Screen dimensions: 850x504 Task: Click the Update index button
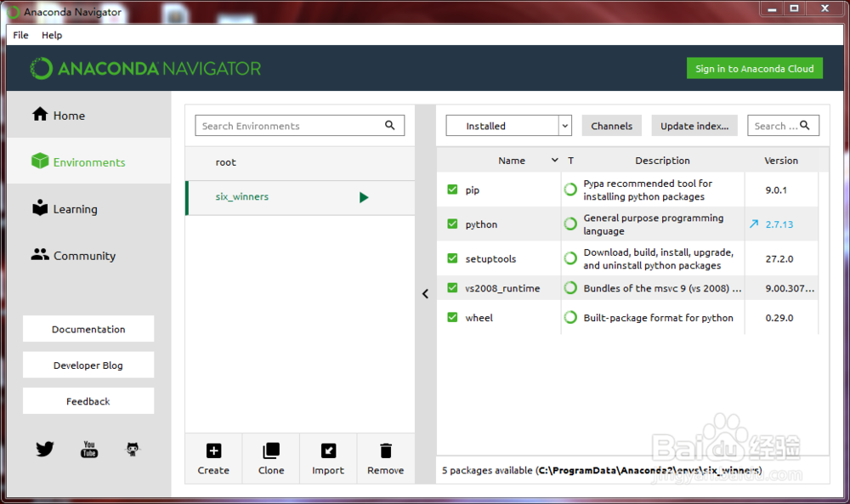[x=694, y=126]
